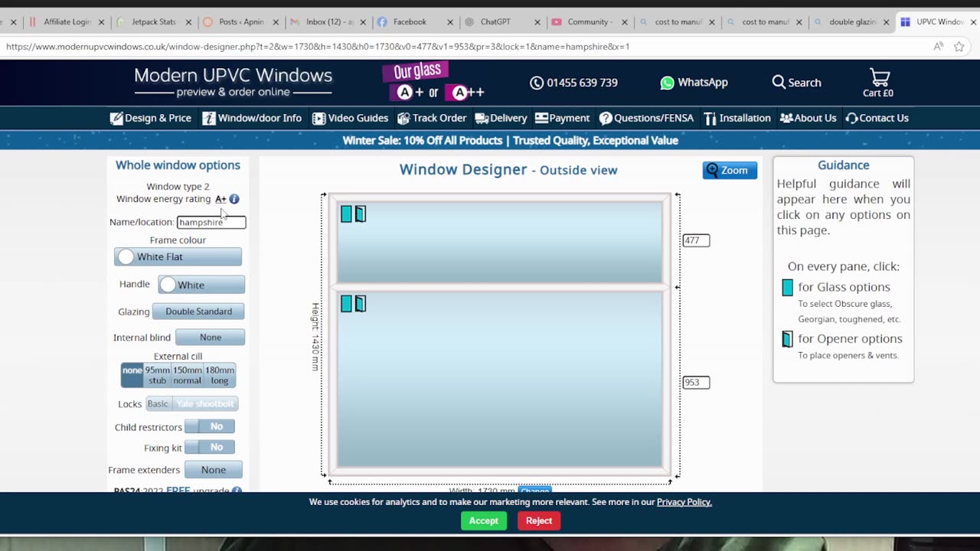This screenshot has height=551, width=980.
Task: Open Track Order menu item
Action: click(432, 118)
